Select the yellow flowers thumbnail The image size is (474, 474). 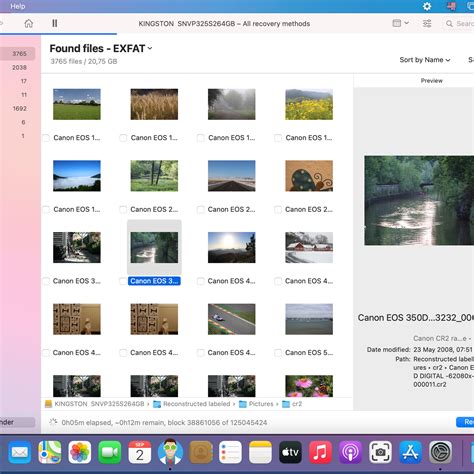tap(309, 104)
